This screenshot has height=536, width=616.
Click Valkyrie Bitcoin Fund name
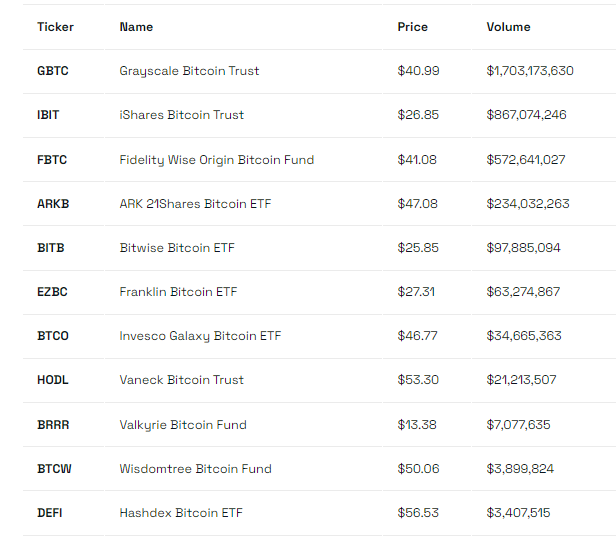(182, 425)
